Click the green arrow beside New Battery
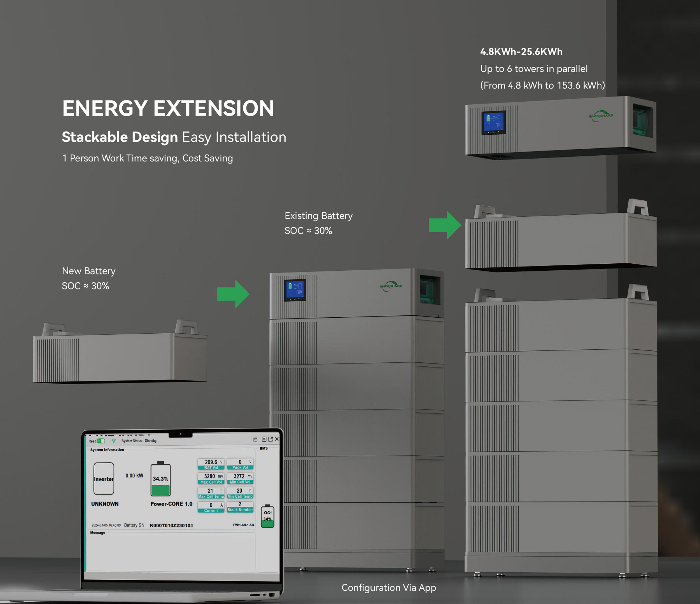 (x=233, y=294)
